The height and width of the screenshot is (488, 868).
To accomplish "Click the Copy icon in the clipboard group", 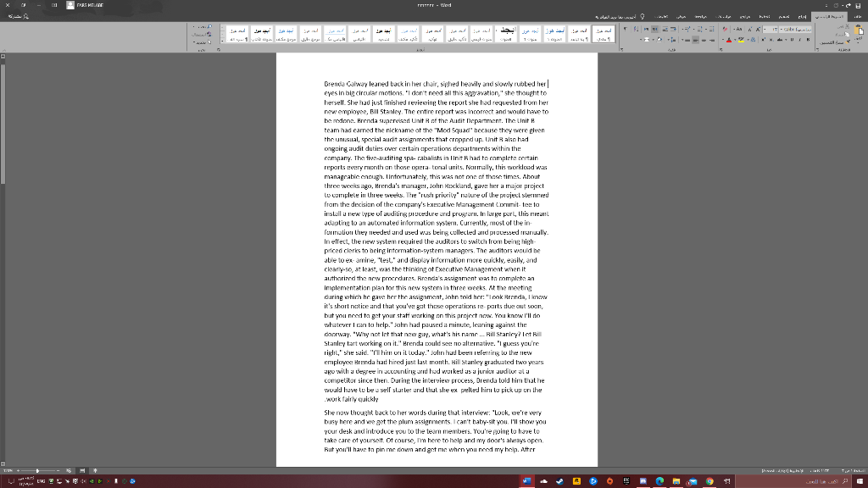I will pyautogui.click(x=847, y=34).
